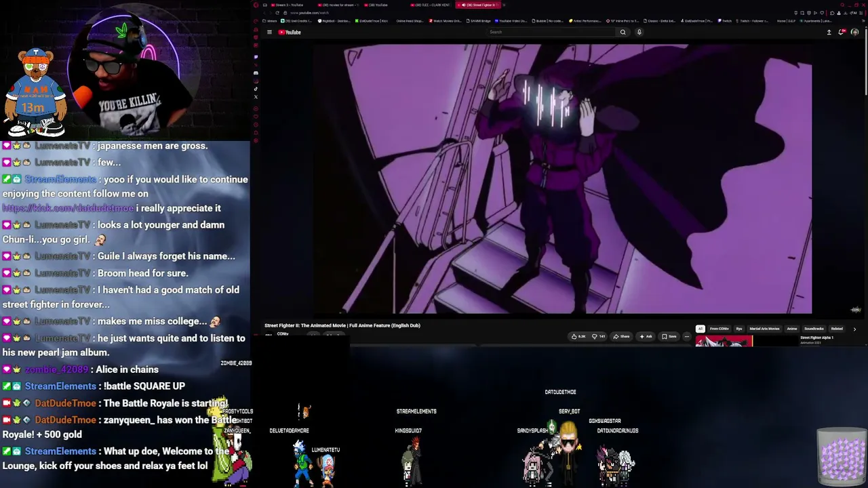868x488 pixels.
Task: Open the YouTube account avatar menu
Action: pos(854,32)
